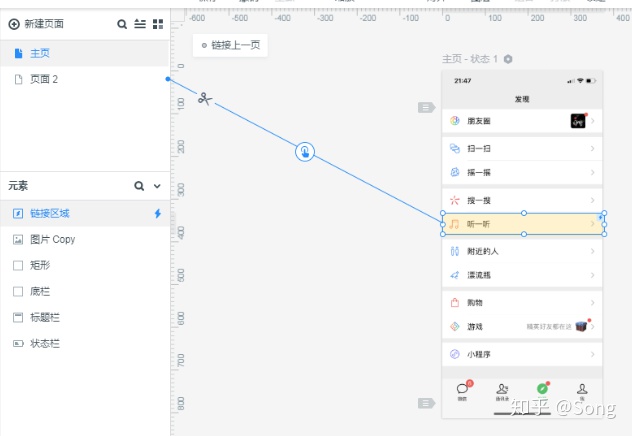Click 附近的人 row in mockup
Image resolution: width=632 pixels, height=436 pixels.
click(x=522, y=251)
